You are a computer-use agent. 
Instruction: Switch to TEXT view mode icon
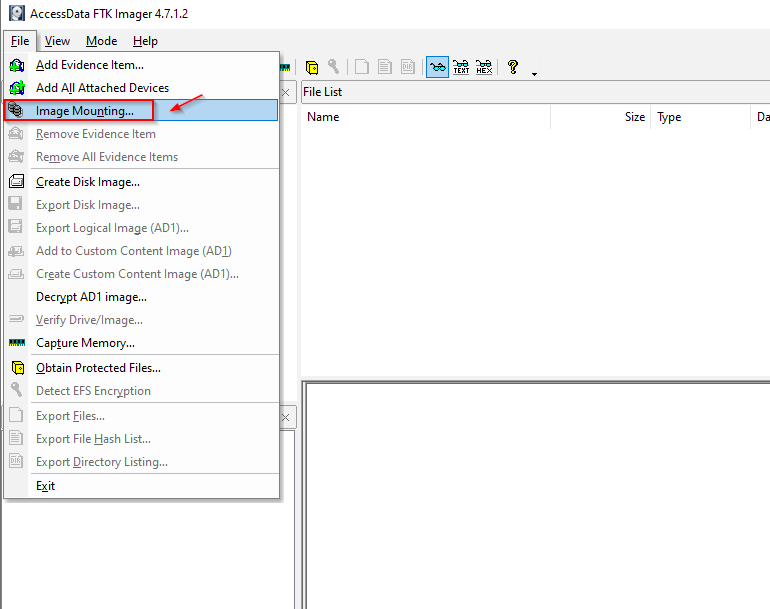pos(461,67)
